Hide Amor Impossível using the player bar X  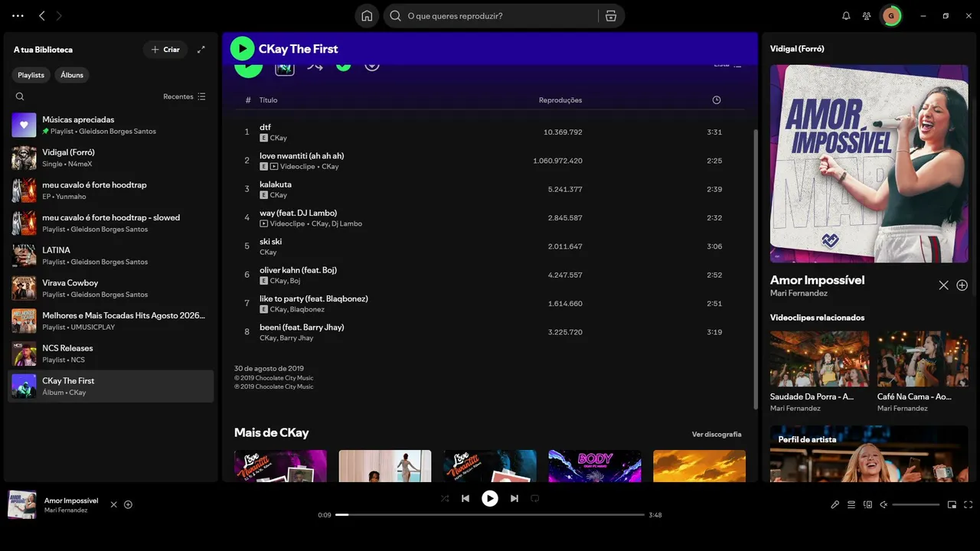point(114,505)
